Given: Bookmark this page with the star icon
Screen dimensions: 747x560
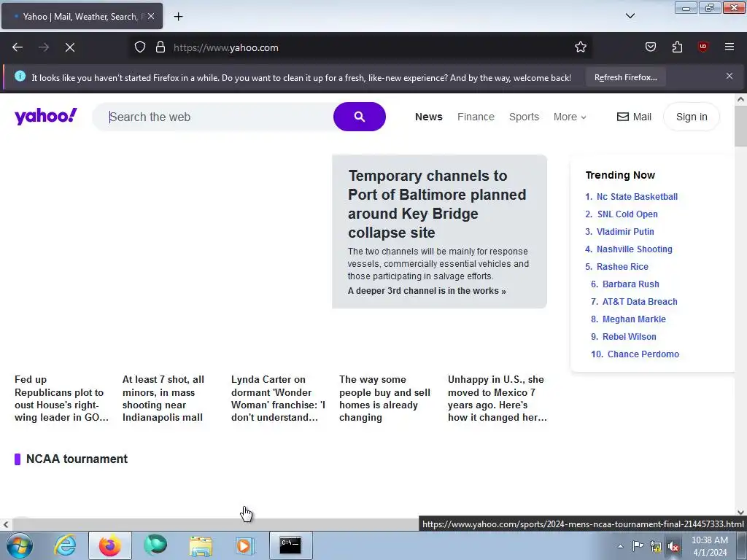Looking at the screenshot, I should (x=580, y=47).
